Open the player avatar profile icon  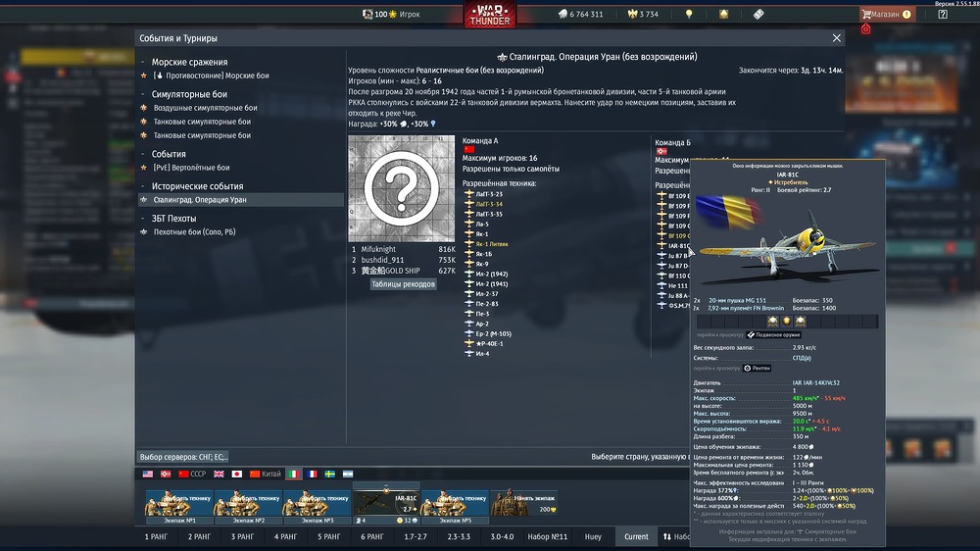click(x=367, y=14)
